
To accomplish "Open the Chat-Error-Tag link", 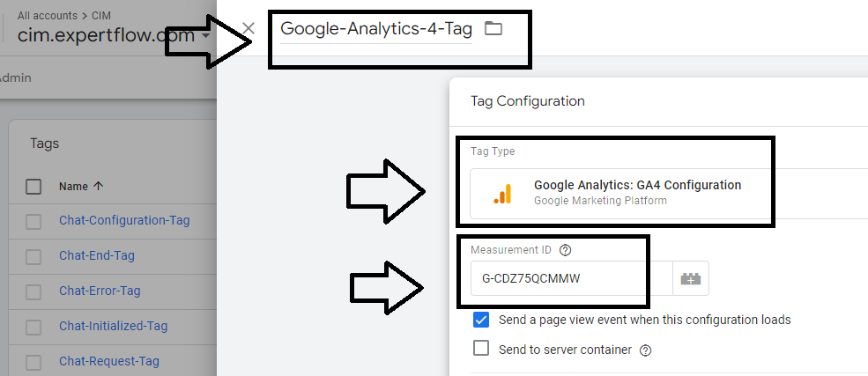I will click(100, 291).
